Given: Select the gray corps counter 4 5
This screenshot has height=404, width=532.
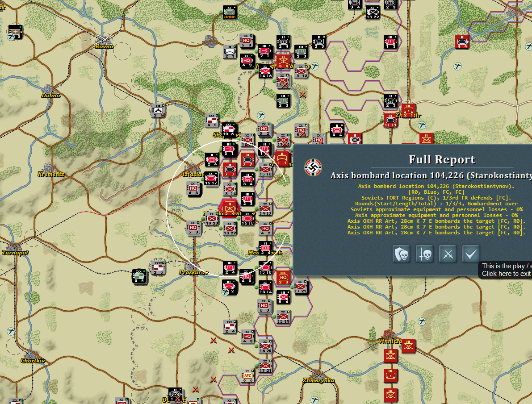Looking at the screenshot, I should [x=212, y=121].
